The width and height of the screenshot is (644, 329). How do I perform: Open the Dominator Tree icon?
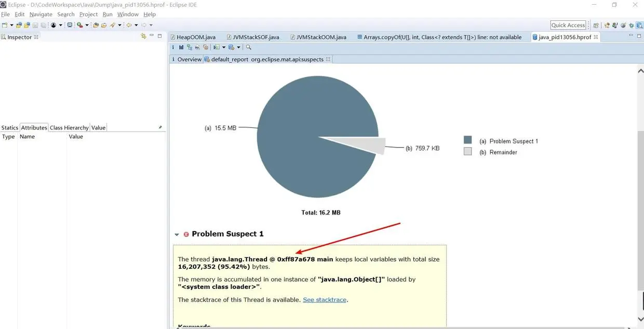coord(190,47)
